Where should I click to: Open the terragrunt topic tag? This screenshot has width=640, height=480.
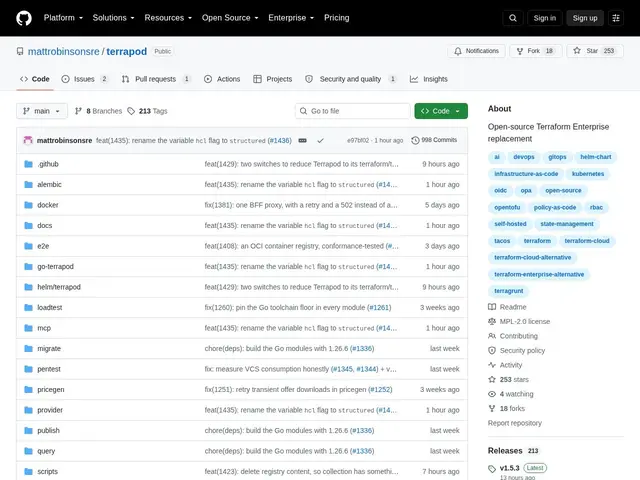point(509,291)
